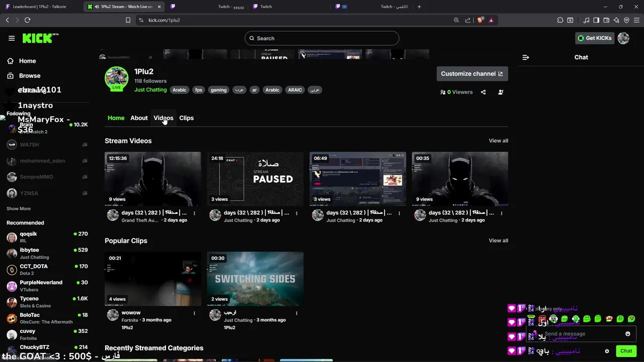
Task: Open options for 06:49 stream video
Action: (399, 213)
